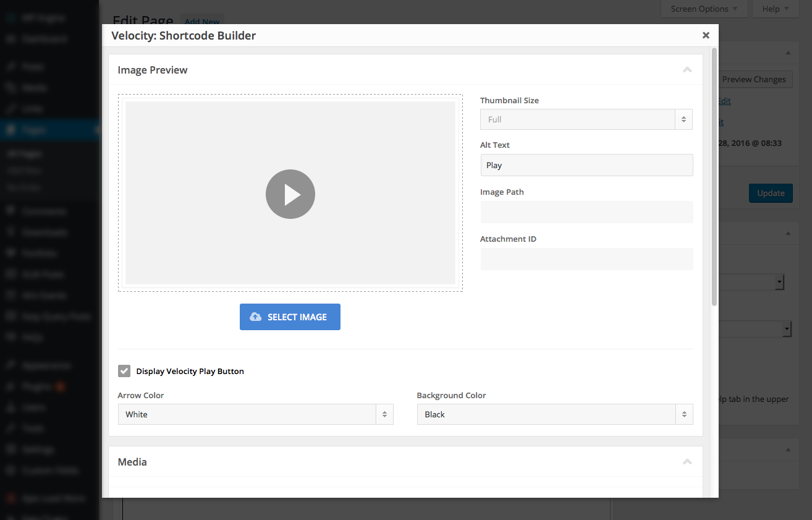The height and width of the screenshot is (520, 812).
Task: Click the 'Velocity: Shortcode Builder' title
Action: click(x=184, y=35)
